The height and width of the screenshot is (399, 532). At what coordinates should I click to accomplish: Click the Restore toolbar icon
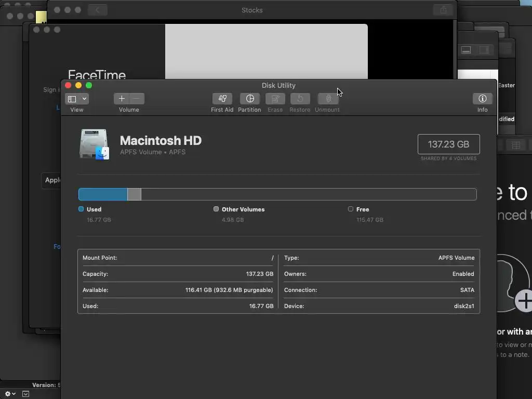coord(300,99)
